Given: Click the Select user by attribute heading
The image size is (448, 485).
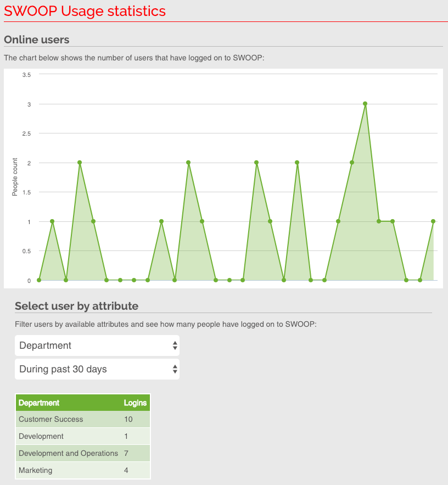Looking at the screenshot, I should [x=77, y=306].
